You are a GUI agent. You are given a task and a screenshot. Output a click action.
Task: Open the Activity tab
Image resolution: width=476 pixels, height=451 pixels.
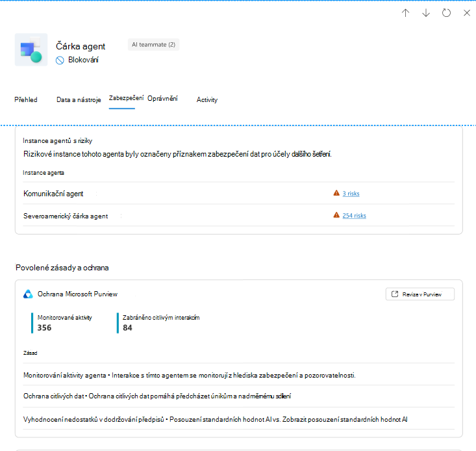[207, 99]
